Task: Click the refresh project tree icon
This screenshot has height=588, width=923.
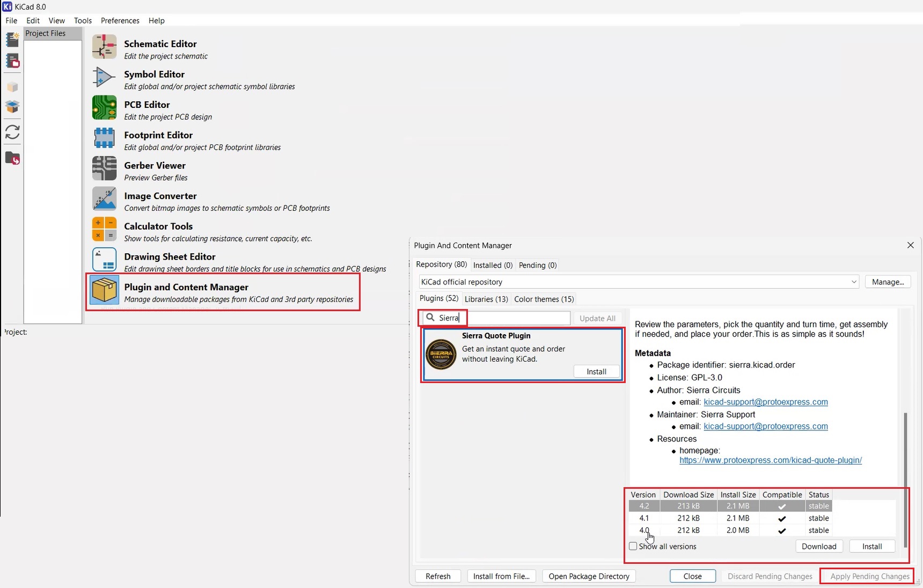Action: pos(12,132)
